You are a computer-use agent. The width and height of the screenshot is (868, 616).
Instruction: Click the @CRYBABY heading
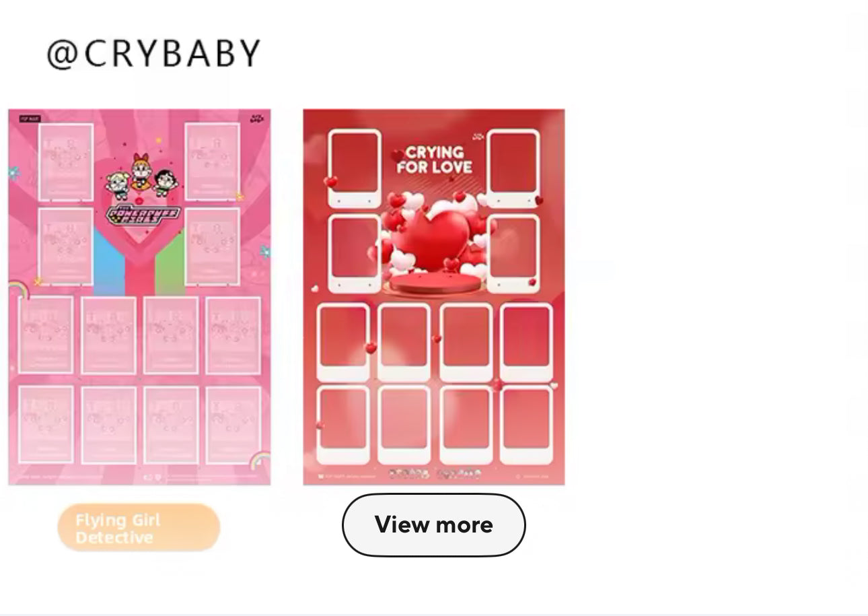click(153, 53)
